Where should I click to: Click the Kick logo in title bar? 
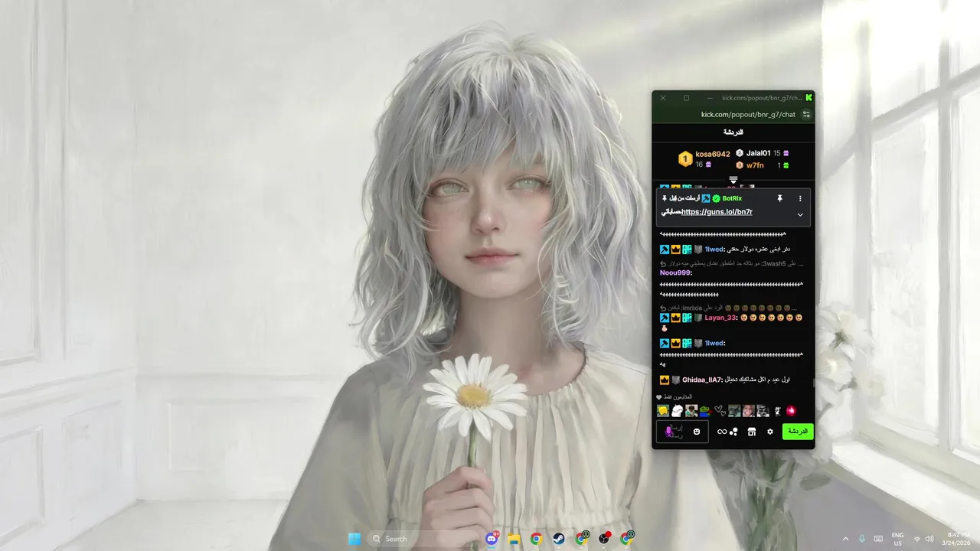coord(809,98)
